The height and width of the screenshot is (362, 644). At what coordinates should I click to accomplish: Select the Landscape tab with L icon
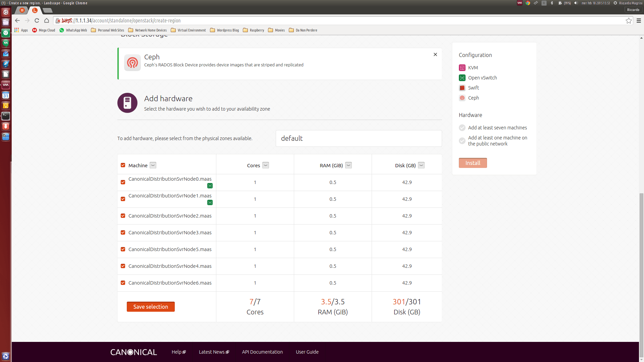click(35, 10)
